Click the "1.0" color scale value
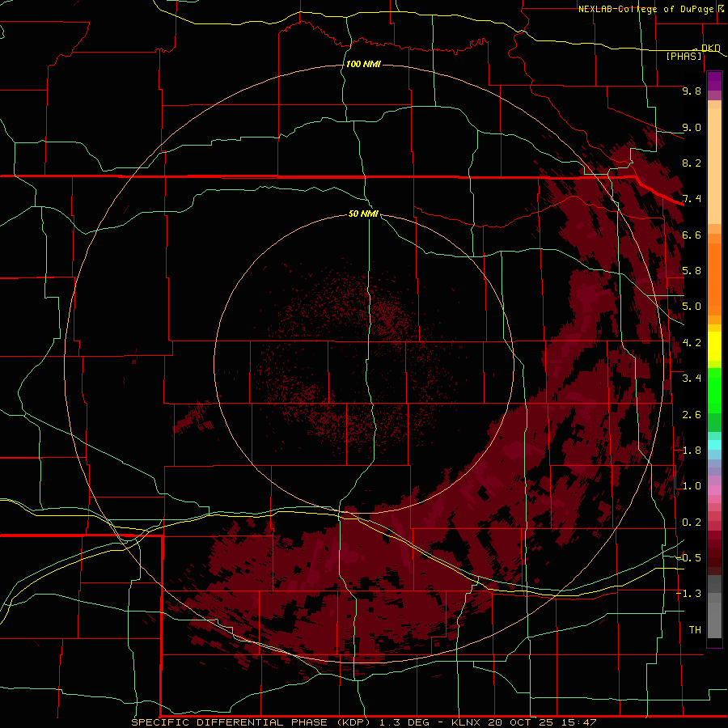Viewport: 728px width, 728px height. (x=692, y=486)
